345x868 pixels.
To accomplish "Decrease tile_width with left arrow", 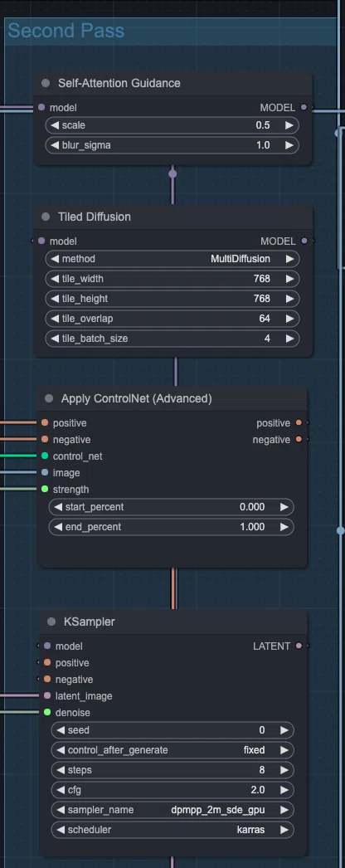I will point(55,279).
